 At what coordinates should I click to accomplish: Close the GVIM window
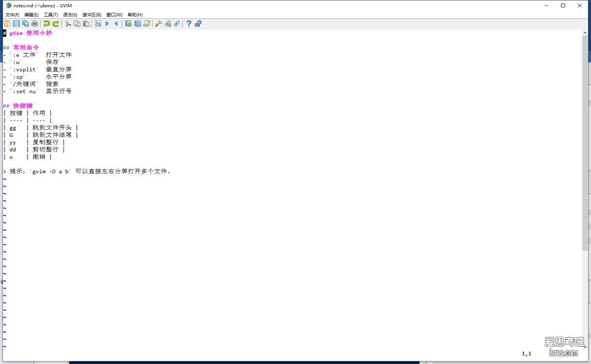coord(580,5)
